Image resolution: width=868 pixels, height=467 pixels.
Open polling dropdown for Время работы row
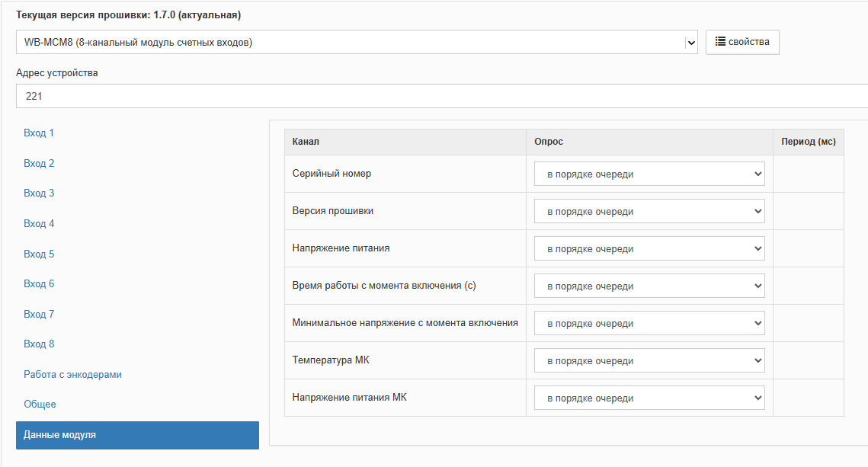649,286
